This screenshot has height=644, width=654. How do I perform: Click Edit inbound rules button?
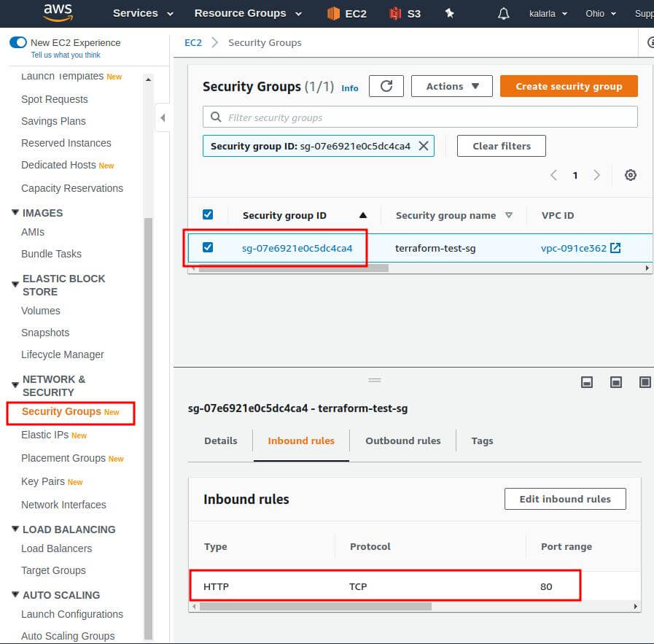[x=565, y=499]
